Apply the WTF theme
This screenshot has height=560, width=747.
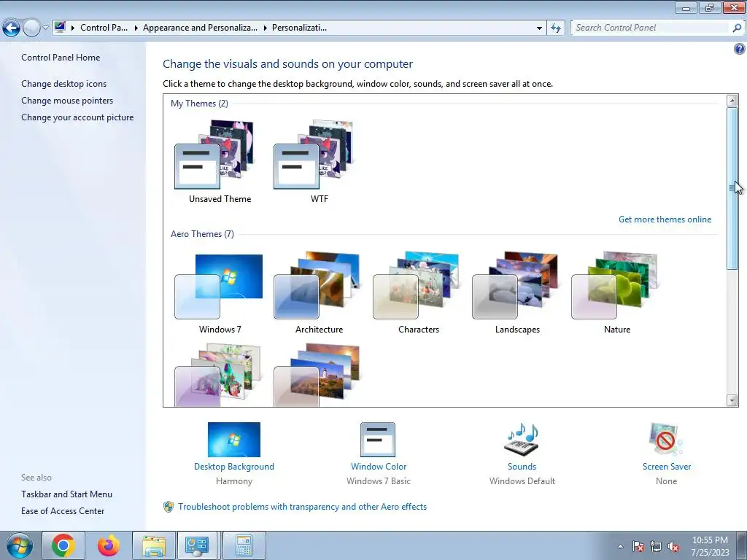[314, 155]
